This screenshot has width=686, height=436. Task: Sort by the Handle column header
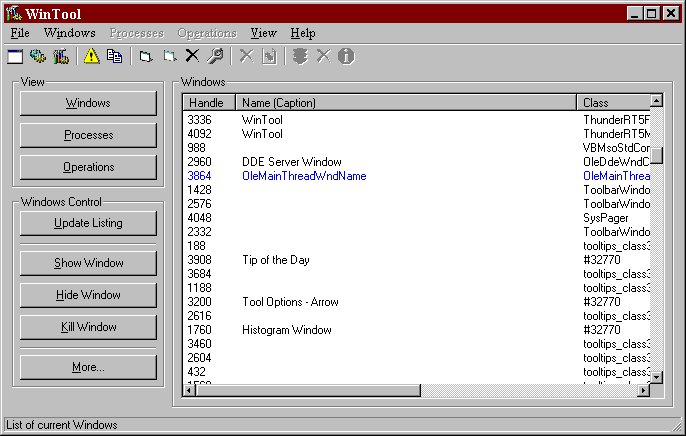[x=209, y=102]
